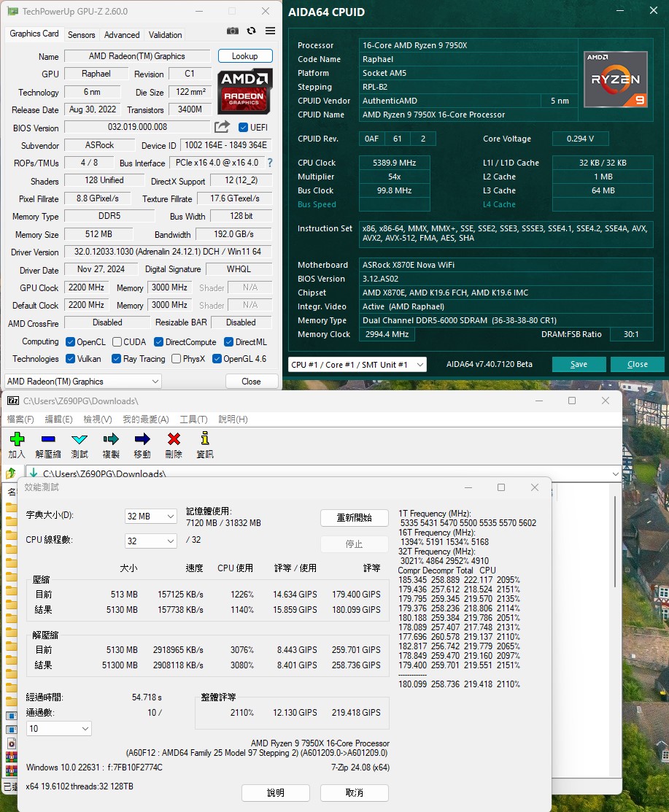This screenshot has height=812, width=669.
Task: Click the 7-Zip Test checkmark icon
Action: click(80, 439)
